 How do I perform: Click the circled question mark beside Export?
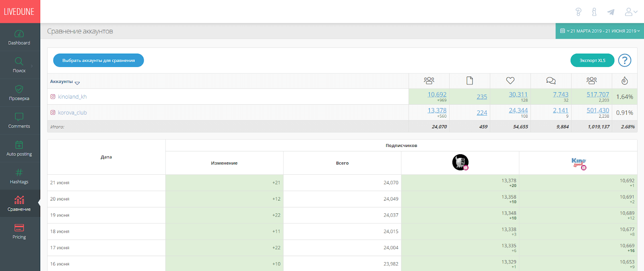coord(624,60)
